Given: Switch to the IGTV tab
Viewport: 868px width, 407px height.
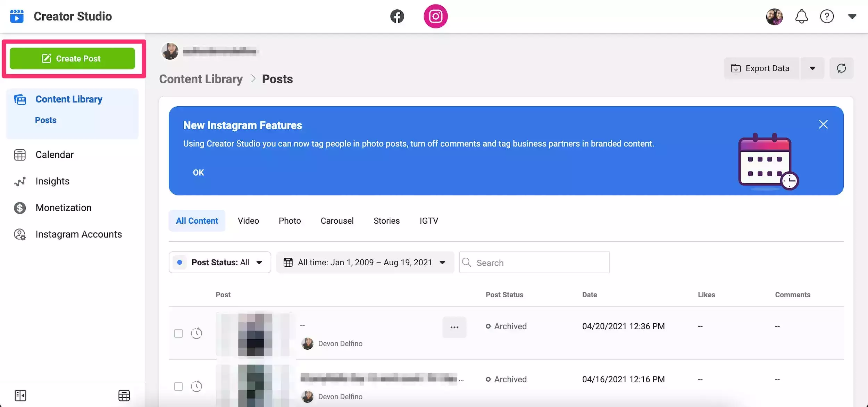Looking at the screenshot, I should point(429,221).
